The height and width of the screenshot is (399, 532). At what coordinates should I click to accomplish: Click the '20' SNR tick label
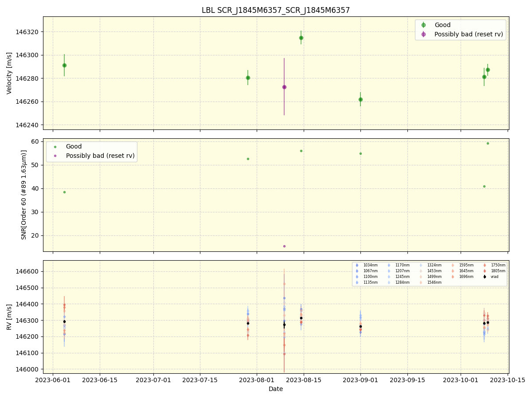[x=36, y=235]
